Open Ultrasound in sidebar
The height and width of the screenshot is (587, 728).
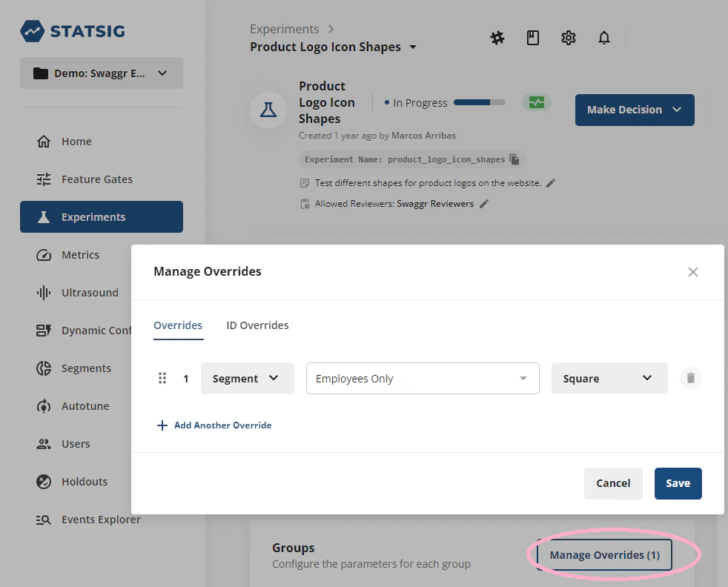pyautogui.click(x=77, y=292)
